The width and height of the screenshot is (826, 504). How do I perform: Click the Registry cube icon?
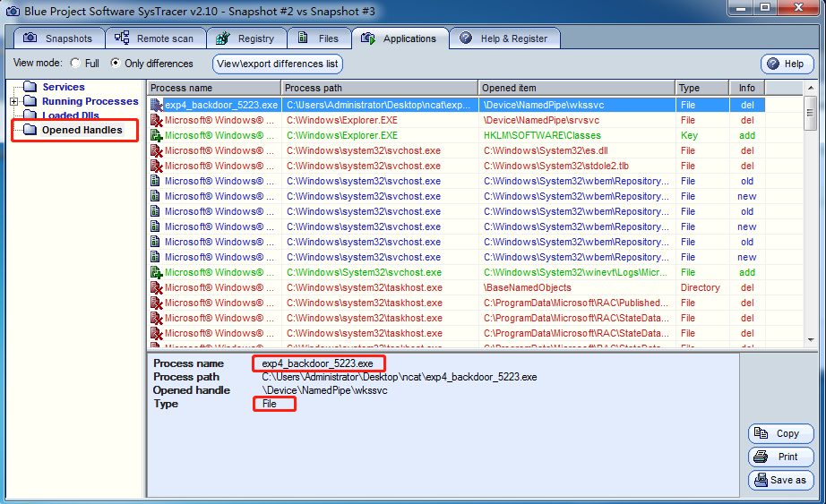223,38
